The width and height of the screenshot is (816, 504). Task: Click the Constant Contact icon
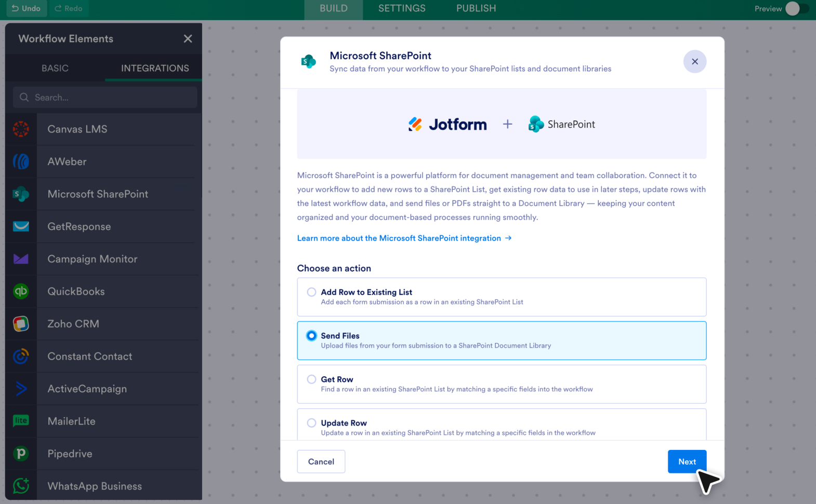21,356
